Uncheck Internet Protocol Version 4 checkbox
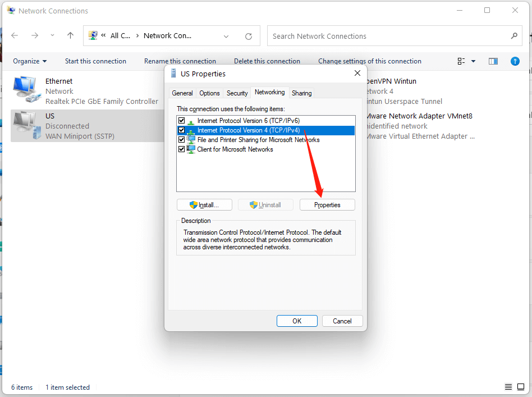Viewport: 532px width, 397px height. pos(181,130)
